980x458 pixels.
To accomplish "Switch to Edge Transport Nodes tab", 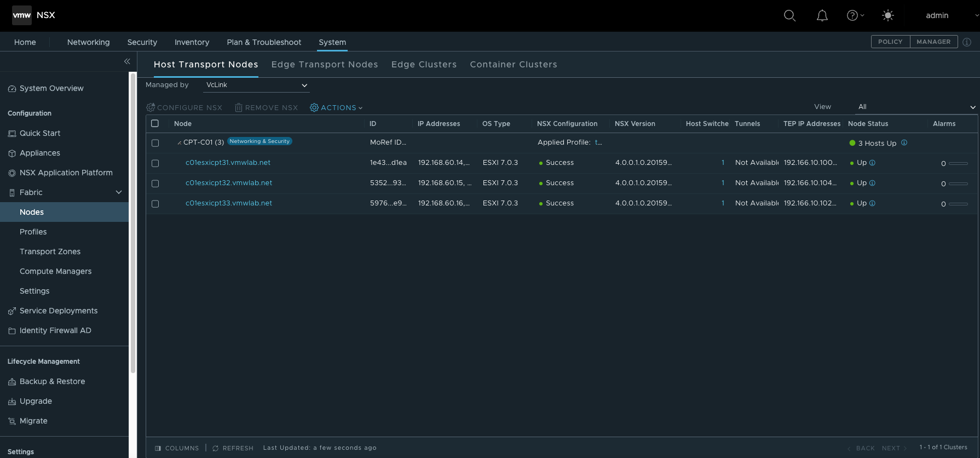I will coord(325,65).
